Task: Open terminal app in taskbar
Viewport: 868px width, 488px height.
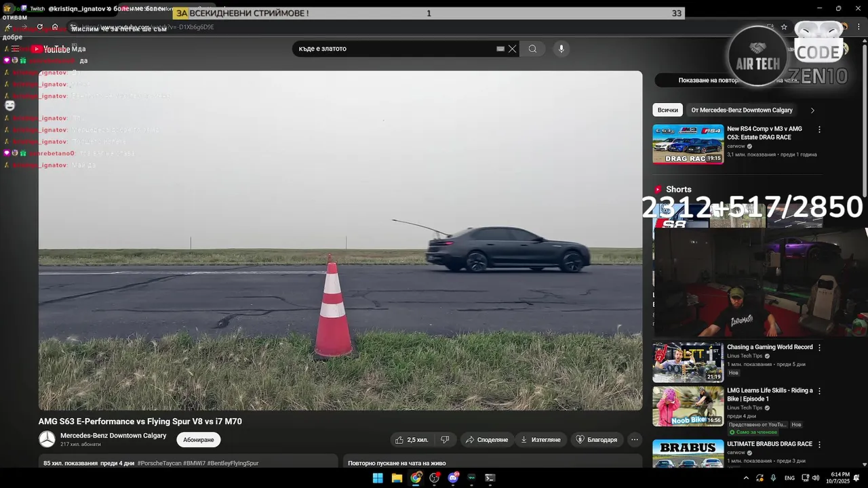Action: click(x=490, y=478)
